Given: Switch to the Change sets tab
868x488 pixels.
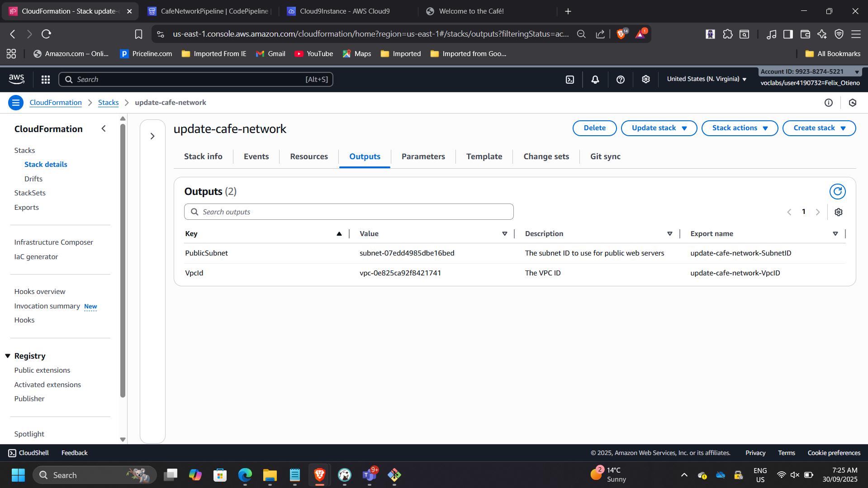Looking at the screenshot, I should click(546, 156).
